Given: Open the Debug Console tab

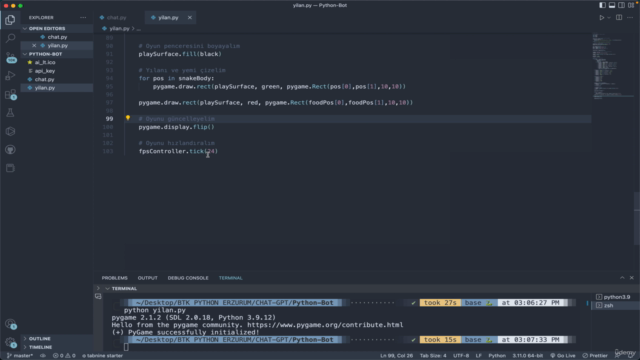Looking at the screenshot, I should 188,278.
